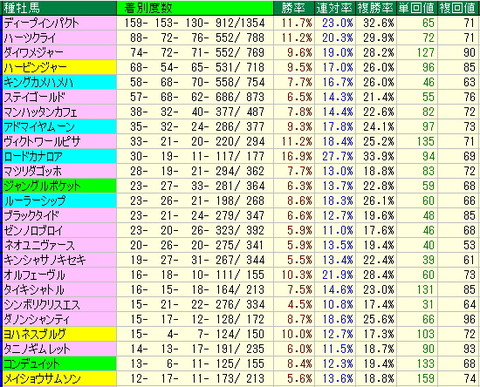Select the ディープインパクト stallion row
This screenshot has height=387, width=480.
(x=240, y=23)
